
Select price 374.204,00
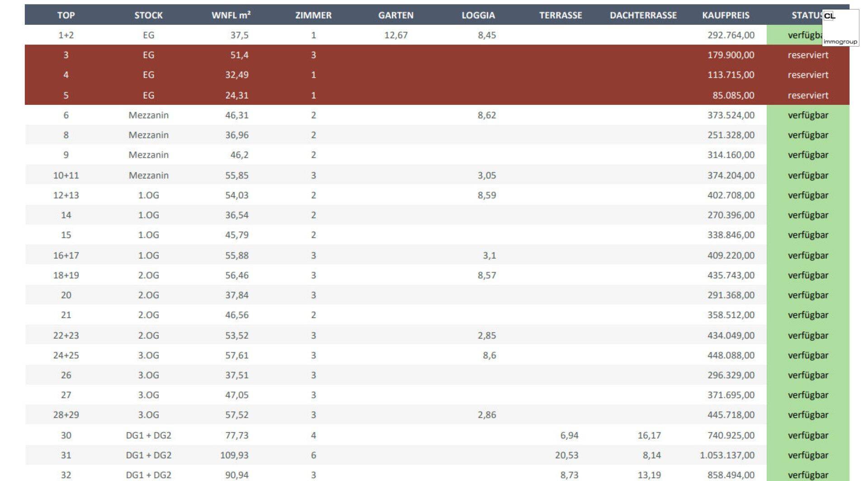click(731, 175)
